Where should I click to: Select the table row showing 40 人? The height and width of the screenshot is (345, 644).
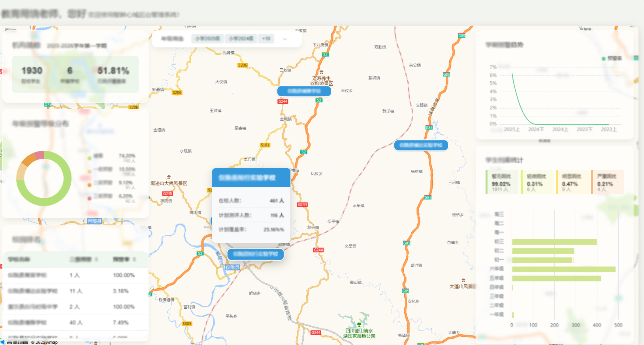point(75,322)
